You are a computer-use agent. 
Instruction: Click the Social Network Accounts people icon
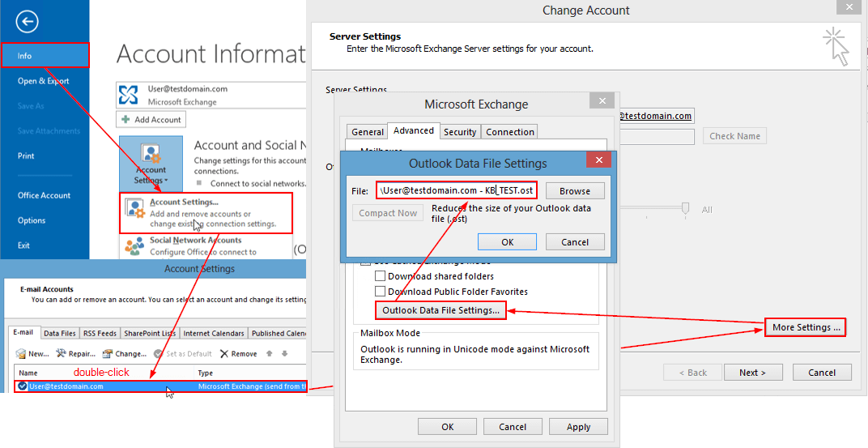[x=134, y=246]
